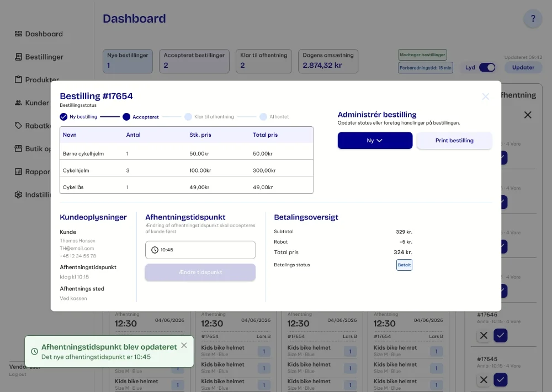The height and width of the screenshot is (392, 552).
Task: Click the Indstillinger gear icon
Action: pos(18,195)
